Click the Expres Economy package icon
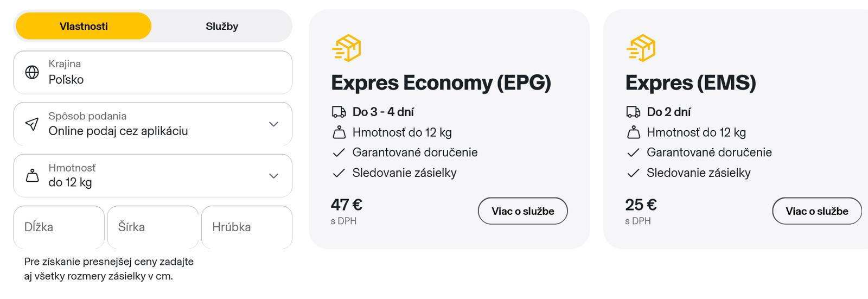 pos(347,48)
